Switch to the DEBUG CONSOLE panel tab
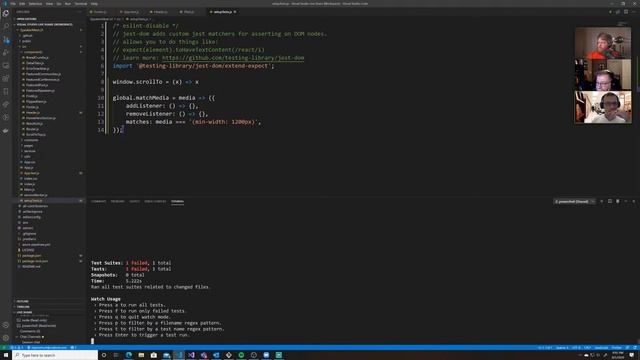The height and width of the screenshot is (360, 640). pyautogui.click(x=155, y=201)
